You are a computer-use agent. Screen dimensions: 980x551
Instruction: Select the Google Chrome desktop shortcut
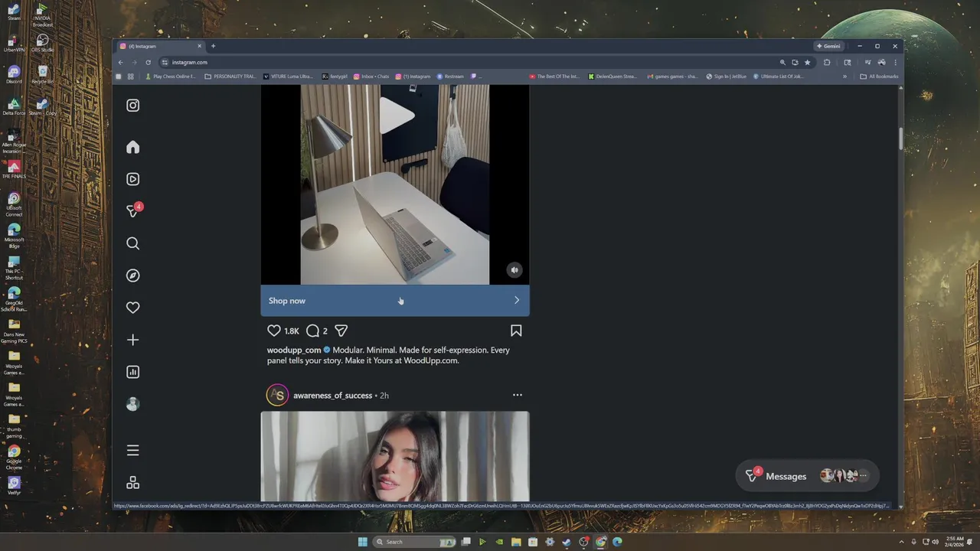pyautogui.click(x=14, y=457)
